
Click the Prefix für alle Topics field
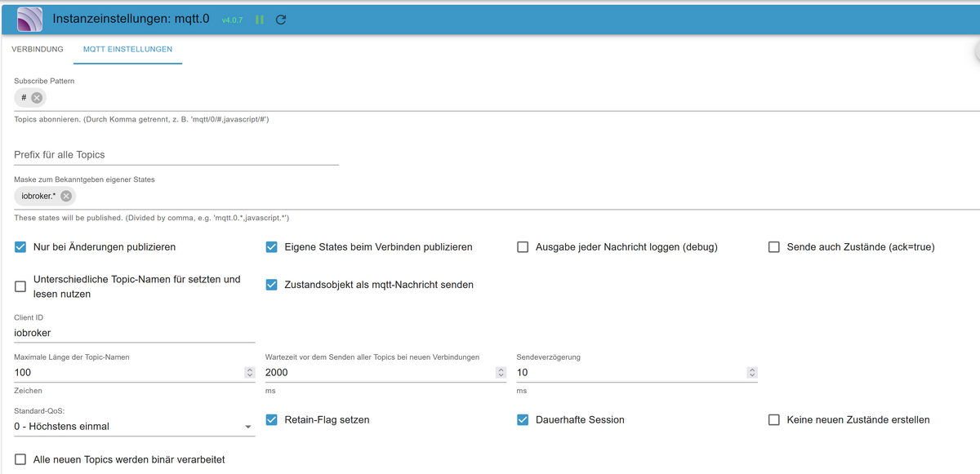(176, 155)
